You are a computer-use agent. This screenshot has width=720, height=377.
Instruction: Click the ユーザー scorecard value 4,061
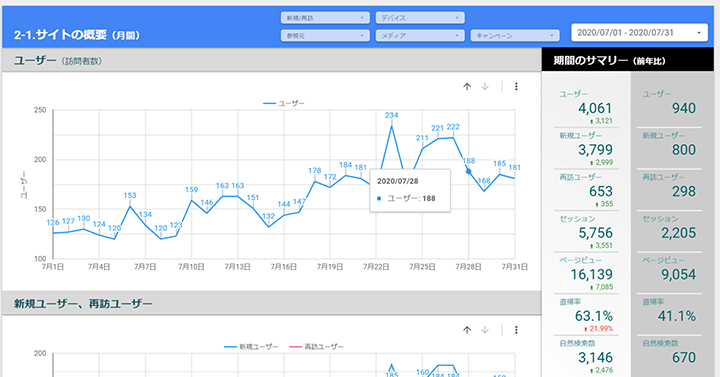click(x=595, y=108)
